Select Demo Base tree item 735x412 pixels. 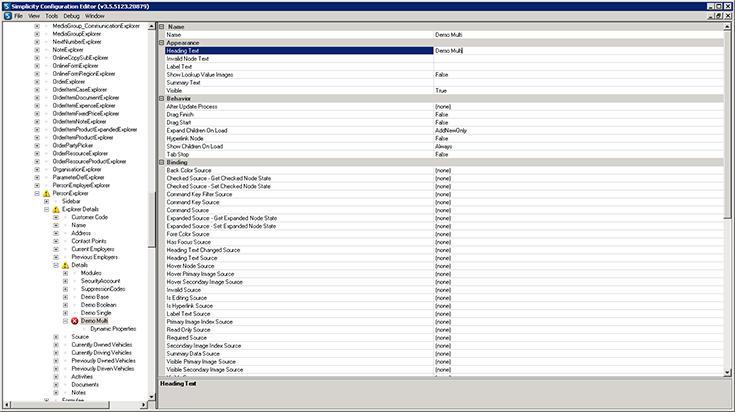coord(95,297)
